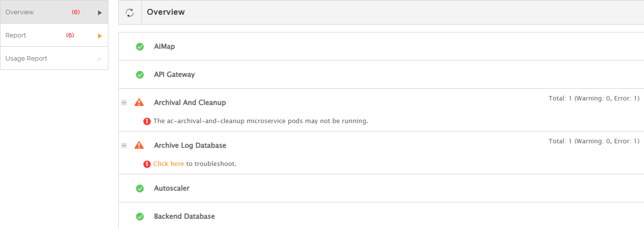The height and width of the screenshot is (229, 644).
Task: Click the red error icon beside pods message
Action: [x=147, y=121]
